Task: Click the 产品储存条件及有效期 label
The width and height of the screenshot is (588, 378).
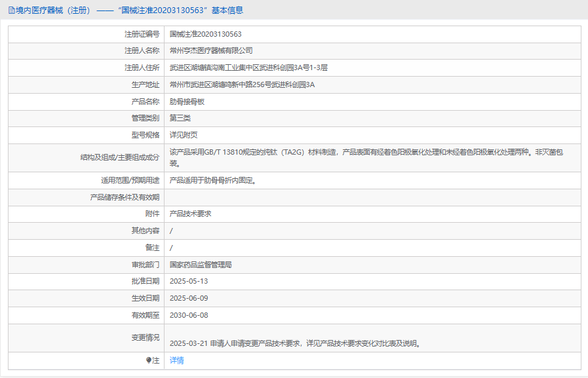Action: tap(125, 197)
